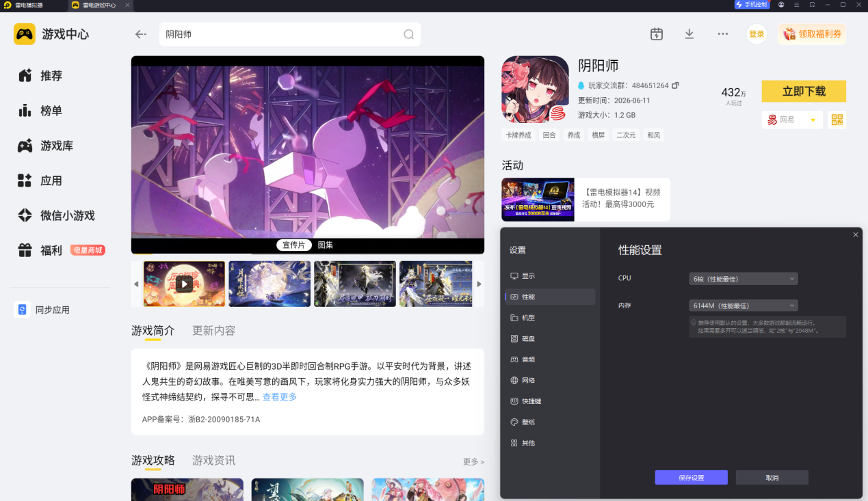This screenshot has width=868, height=501.
Task: Click 同步应用 in the sidebar
Action: [x=42, y=310]
